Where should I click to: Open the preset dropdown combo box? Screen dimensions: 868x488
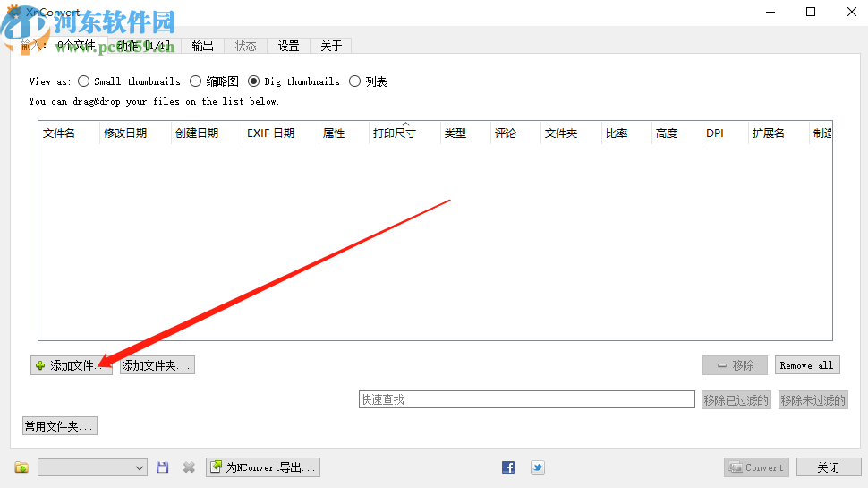pos(92,467)
